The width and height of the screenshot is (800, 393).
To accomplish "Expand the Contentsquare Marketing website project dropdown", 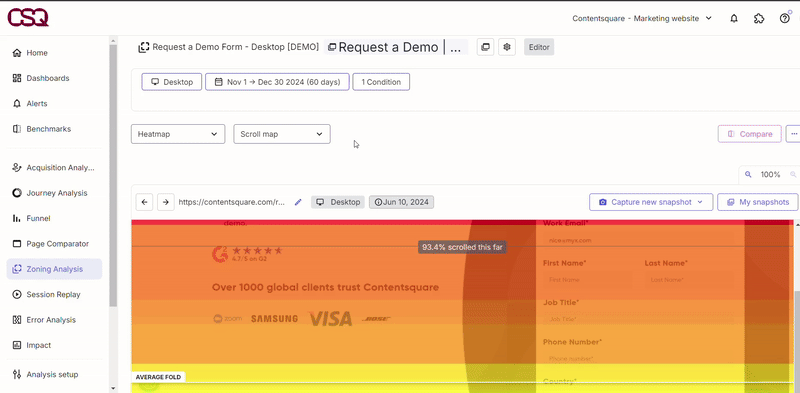I will tap(641, 18).
